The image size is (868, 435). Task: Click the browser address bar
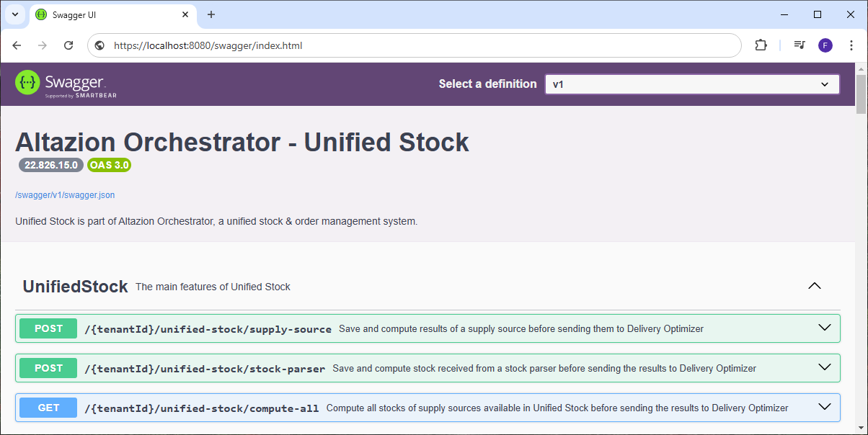click(360, 45)
